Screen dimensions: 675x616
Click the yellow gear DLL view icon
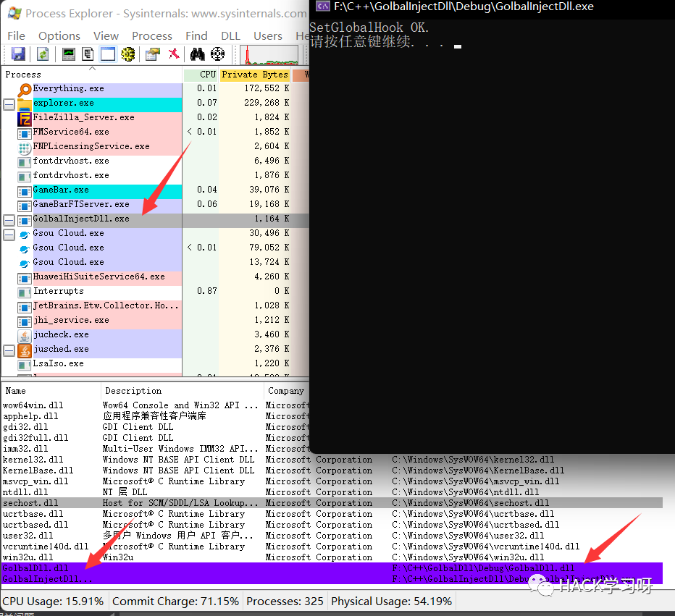pyautogui.click(x=128, y=54)
